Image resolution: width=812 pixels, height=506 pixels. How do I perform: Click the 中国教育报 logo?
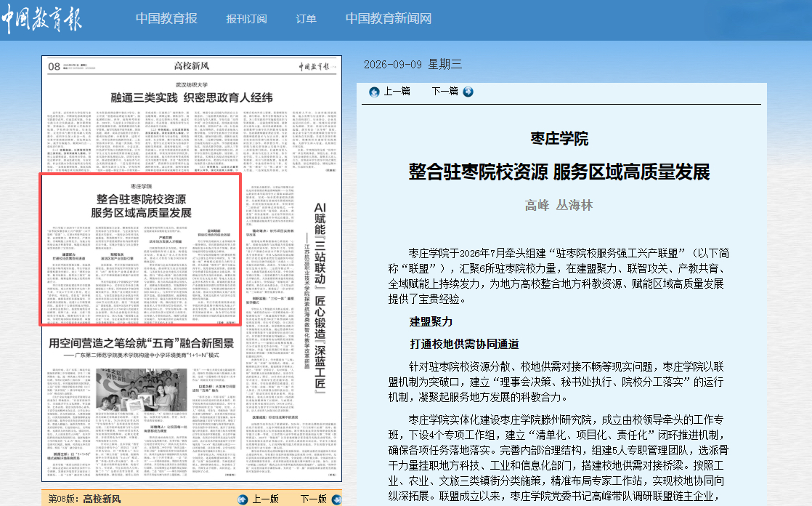[x=41, y=19]
